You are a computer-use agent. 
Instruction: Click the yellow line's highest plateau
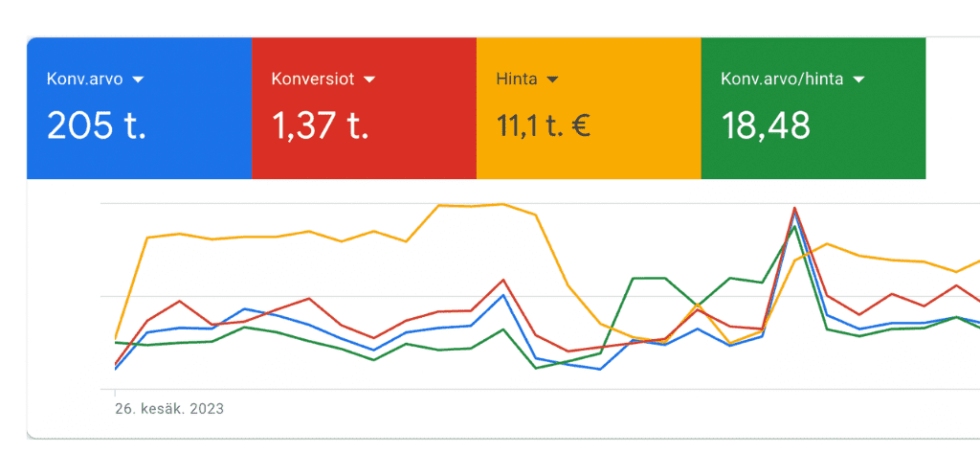(471, 205)
